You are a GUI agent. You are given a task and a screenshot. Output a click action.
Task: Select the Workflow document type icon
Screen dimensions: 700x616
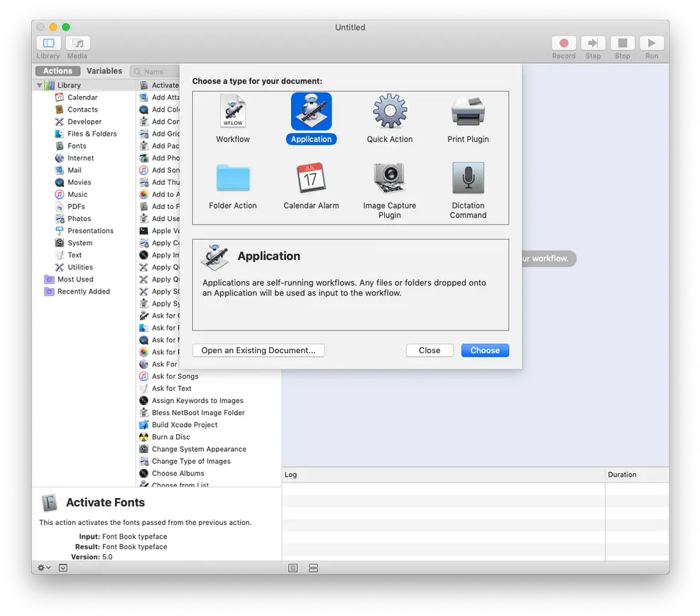[233, 112]
